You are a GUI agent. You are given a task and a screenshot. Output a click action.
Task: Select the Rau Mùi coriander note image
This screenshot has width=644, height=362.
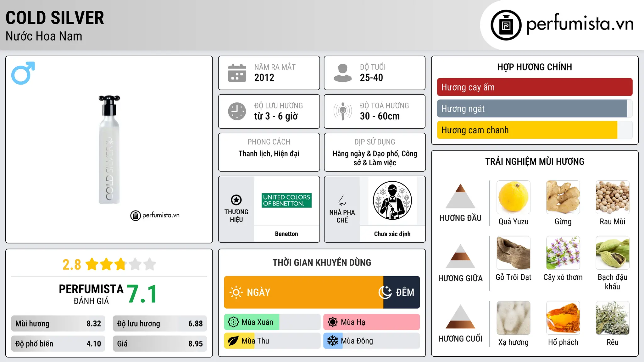613,197
